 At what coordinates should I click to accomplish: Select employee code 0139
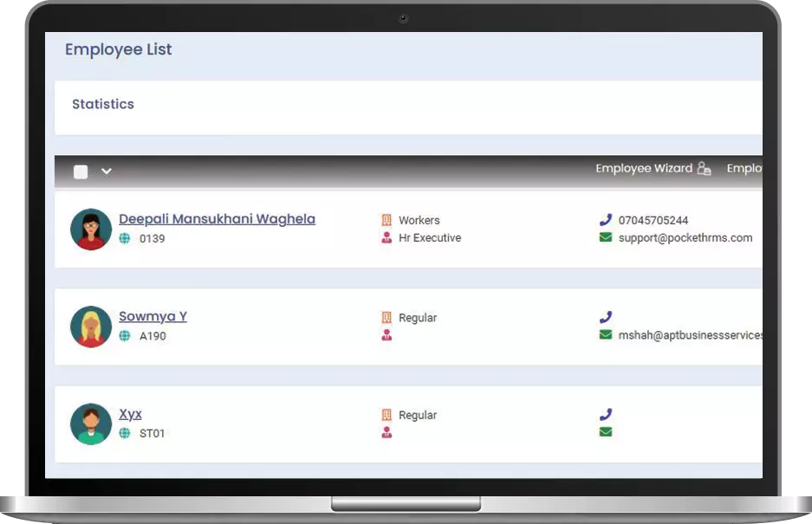pos(153,239)
